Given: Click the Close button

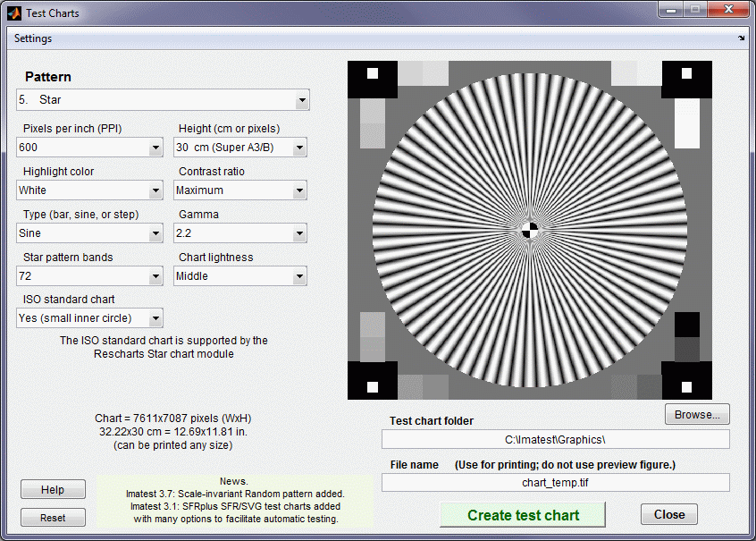Looking at the screenshot, I should coord(669,514).
